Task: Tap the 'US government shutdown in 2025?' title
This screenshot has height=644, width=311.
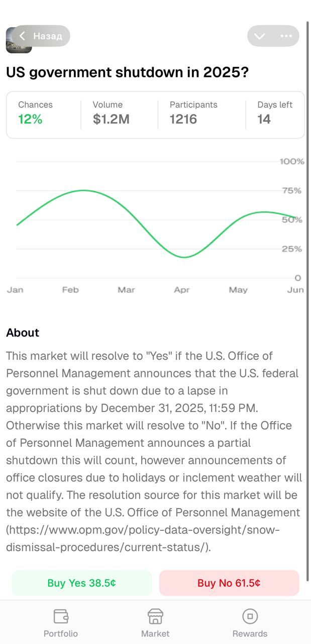Action: 127,72
